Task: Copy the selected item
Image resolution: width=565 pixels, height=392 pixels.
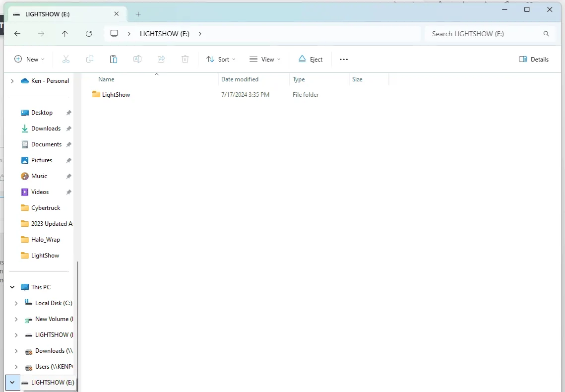Action: point(90,59)
